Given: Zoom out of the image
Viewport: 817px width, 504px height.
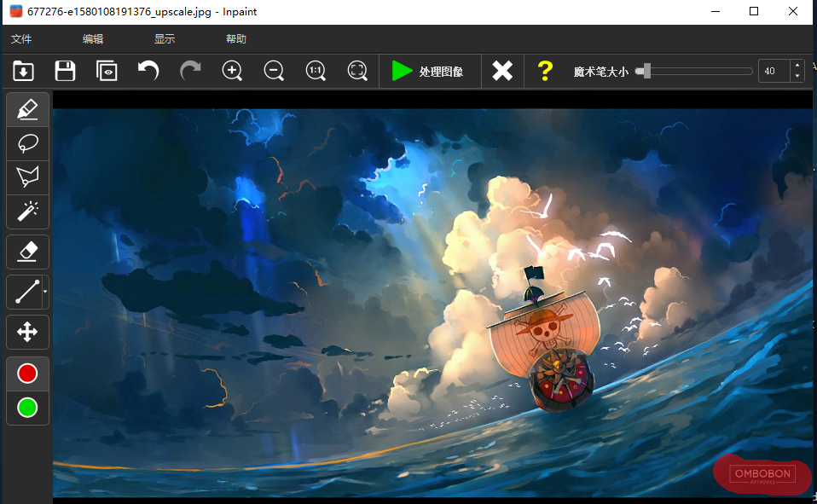Looking at the screenshot, I should point(274,71).
